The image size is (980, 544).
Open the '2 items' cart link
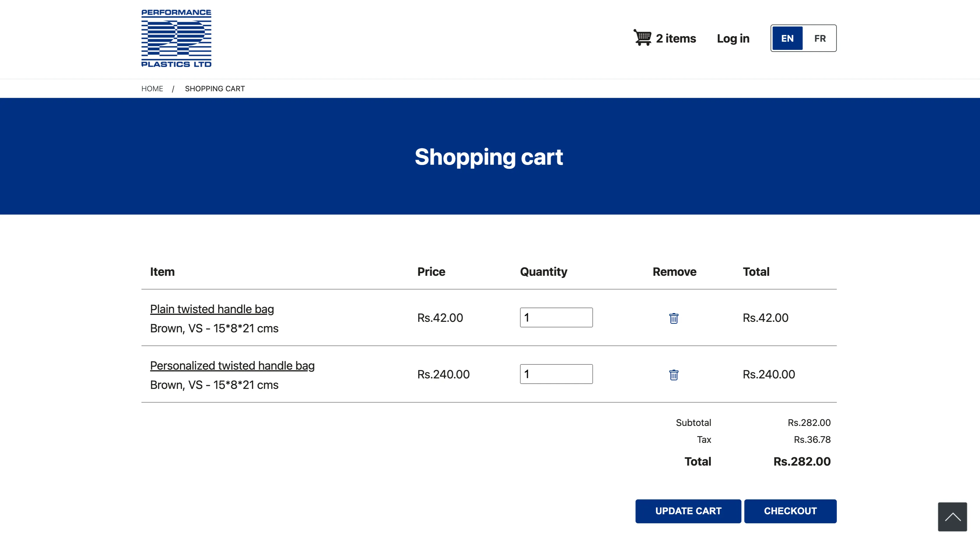[x=676, y=38]
